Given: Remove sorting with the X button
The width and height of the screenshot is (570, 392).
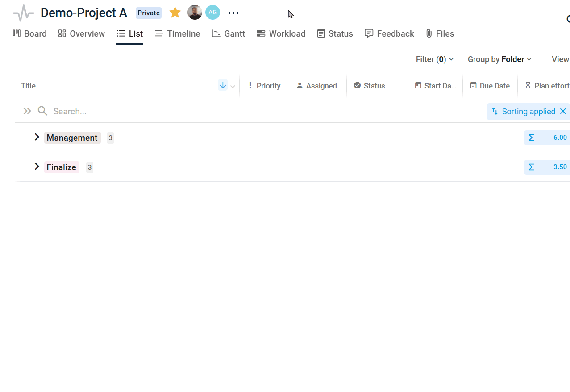Looking at the screenshot, I should point(563,112).
